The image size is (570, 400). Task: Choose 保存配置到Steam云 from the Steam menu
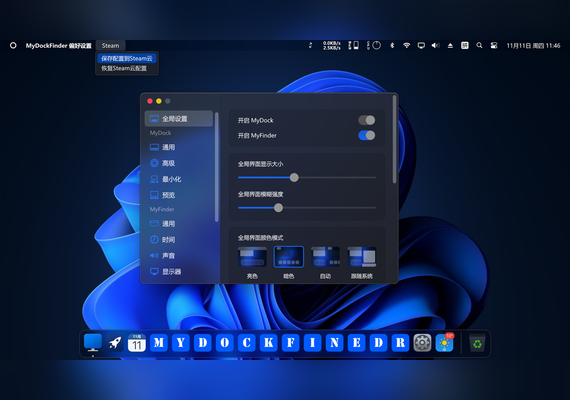(x=127, y=58)
